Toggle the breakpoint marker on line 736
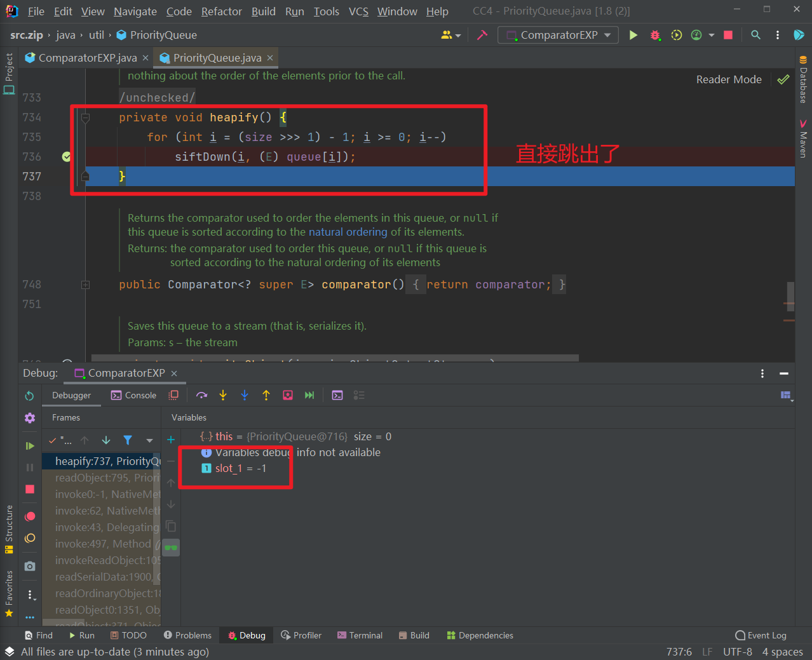Image resolution: width=812 pixels, height=660 pixels. pyautogui.click(x=67, y=156)
